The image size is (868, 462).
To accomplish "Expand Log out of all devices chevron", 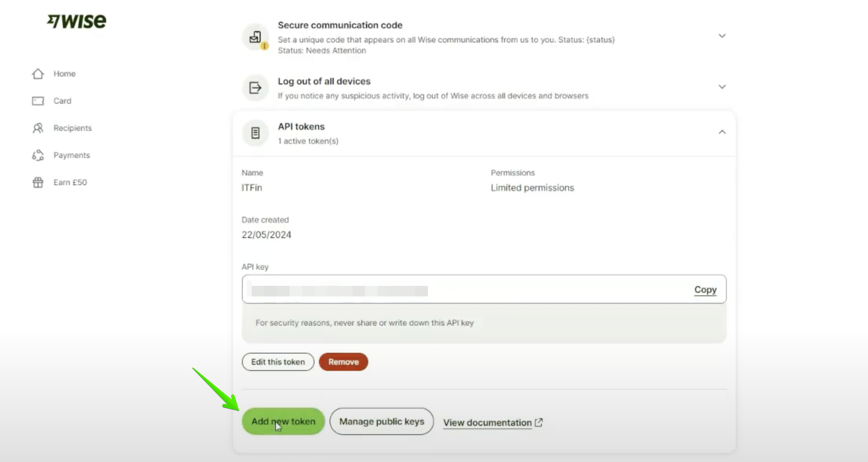I will coord(722,87).
